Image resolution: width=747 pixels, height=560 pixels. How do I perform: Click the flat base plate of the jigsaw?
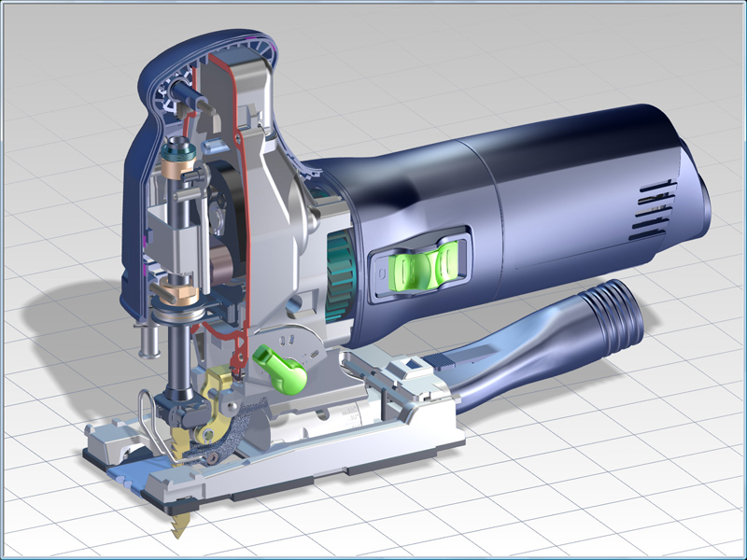[280, 467]
